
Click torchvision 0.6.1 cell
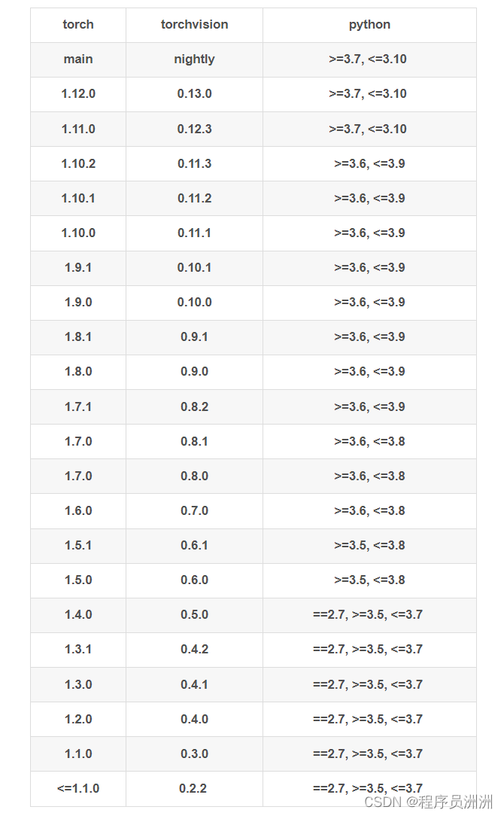194,546
